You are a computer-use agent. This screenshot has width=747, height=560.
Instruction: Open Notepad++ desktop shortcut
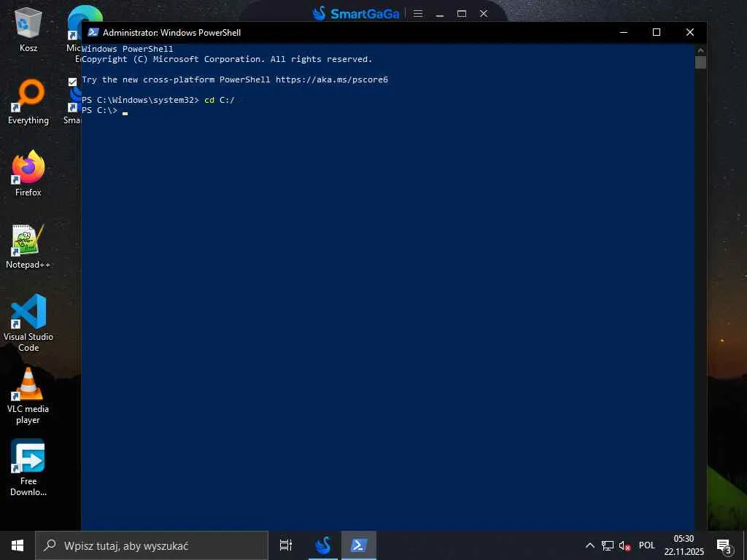point(28,246)
